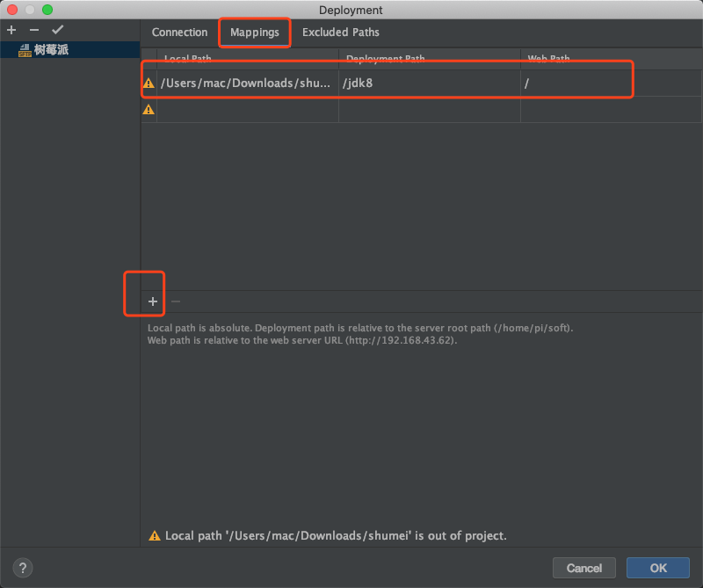703x588 pixels.
Task: Open help with question mark button
Action: pyautogui.click(x=23, y=568)
